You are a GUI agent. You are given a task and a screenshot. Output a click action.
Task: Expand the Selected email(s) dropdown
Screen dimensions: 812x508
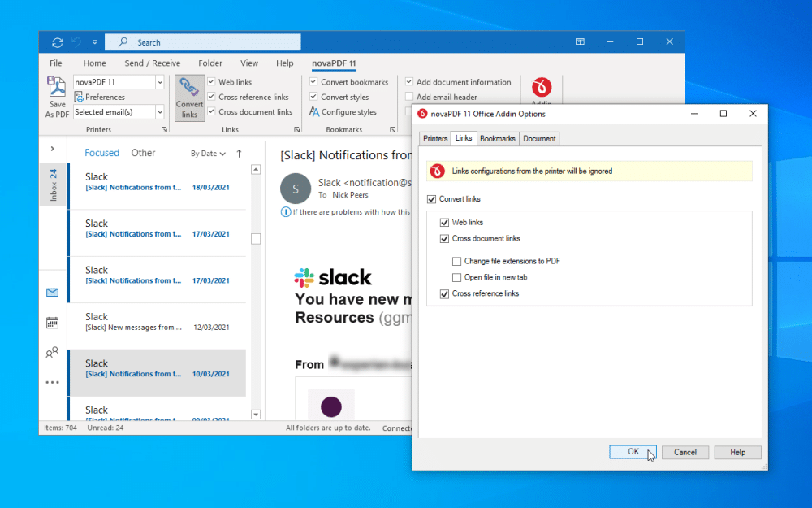click(159, 112)
